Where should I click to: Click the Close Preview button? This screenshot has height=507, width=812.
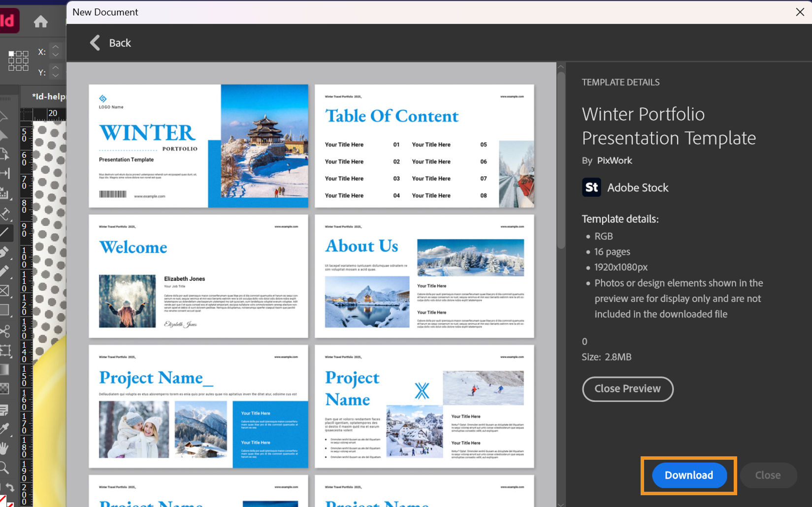pyautogui.click(x=627, y=389)
